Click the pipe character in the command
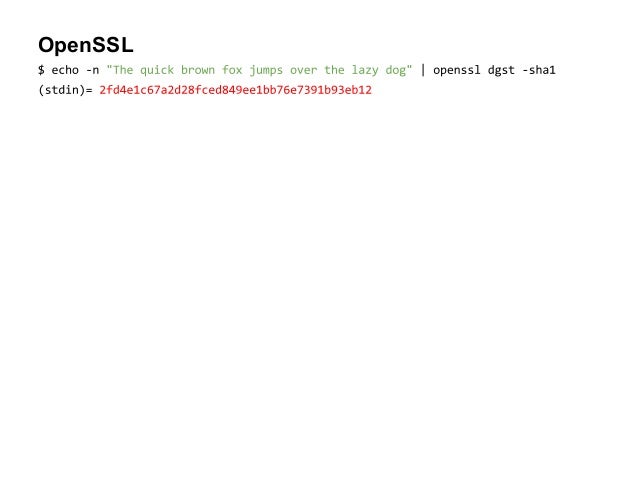 [x=423, y=70]
